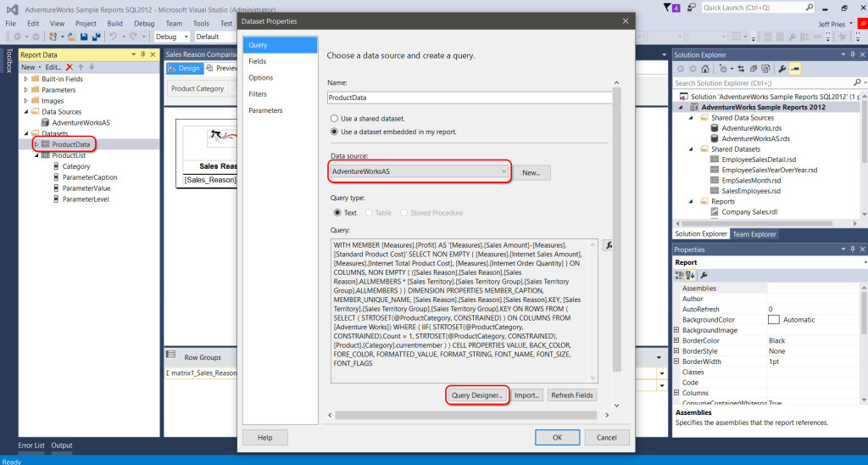This screenshot has height=465, width=868.
Task: Switch to the Design tab of the report
Action: 184,68
